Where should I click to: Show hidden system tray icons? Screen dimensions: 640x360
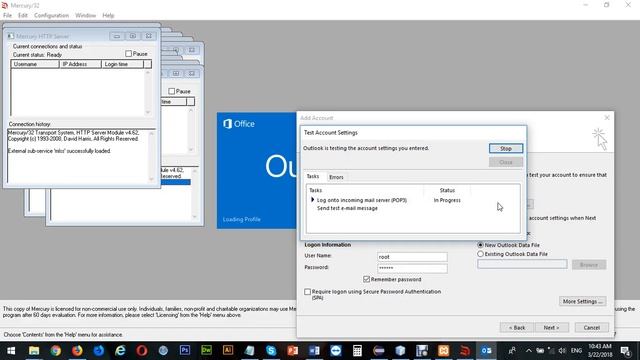pyautogui.click(x=529, y=351)
